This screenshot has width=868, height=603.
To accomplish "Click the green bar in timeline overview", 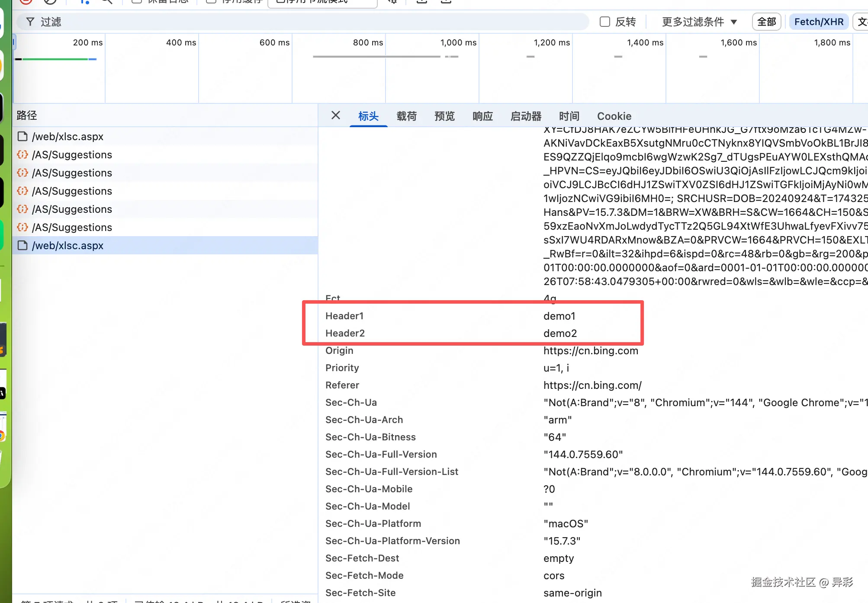I will pos(55,59).
